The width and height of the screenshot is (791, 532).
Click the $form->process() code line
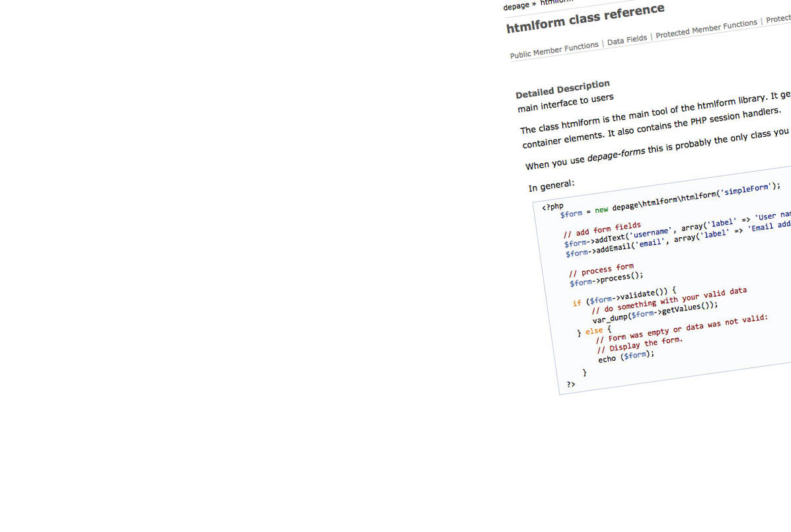(x=606, y=280)
